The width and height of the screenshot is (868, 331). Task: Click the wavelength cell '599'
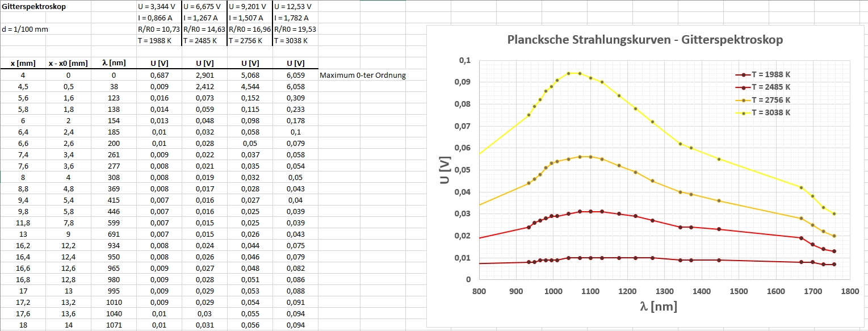(x=114, y=223)
